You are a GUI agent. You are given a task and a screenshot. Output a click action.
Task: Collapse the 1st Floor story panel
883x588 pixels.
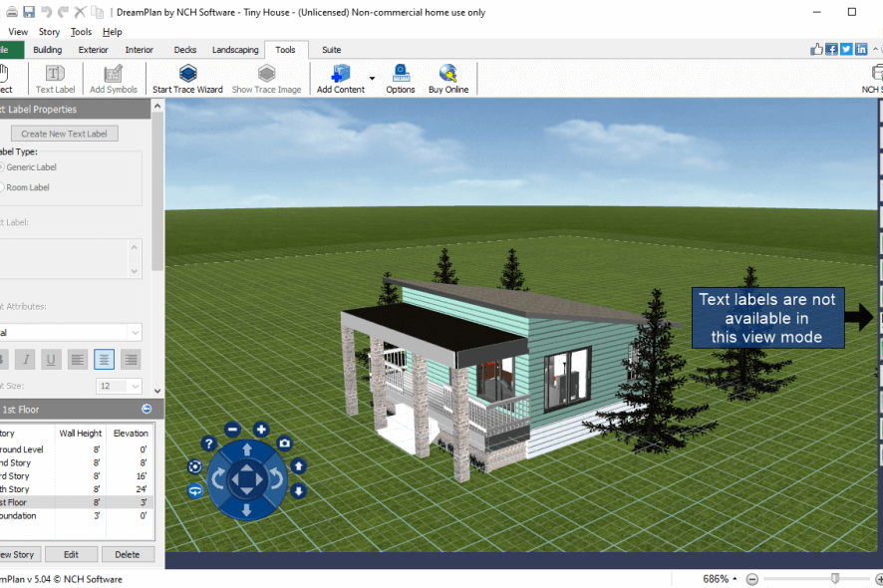pyautogui.click(x=147, y=409)
